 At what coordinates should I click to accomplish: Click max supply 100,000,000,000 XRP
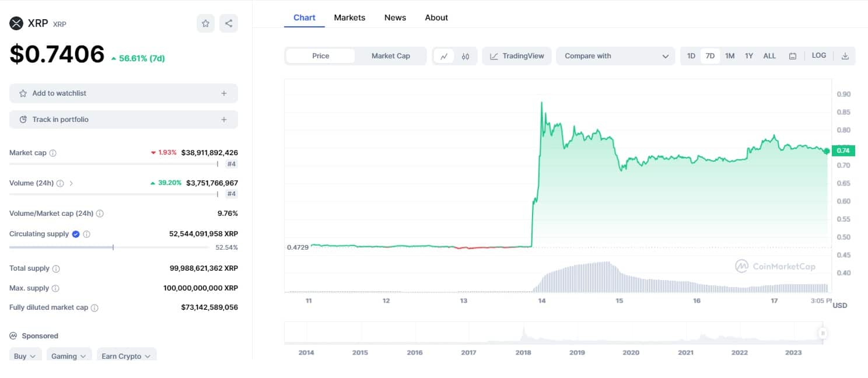(x=201, y=288)
